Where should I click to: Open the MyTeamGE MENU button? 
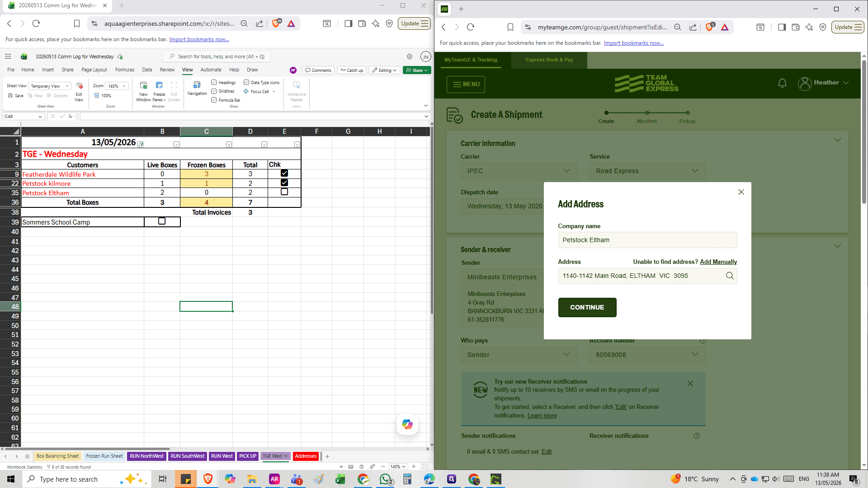466,84
